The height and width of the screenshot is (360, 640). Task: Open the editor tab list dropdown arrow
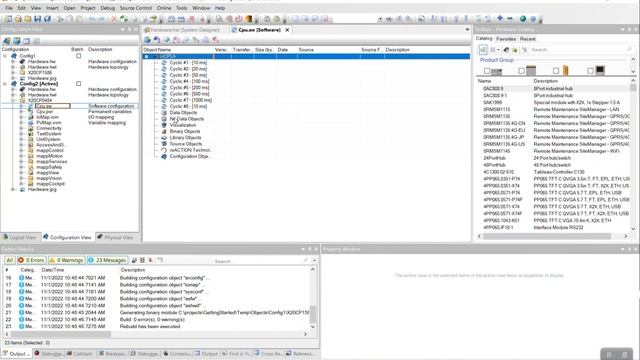467,30
